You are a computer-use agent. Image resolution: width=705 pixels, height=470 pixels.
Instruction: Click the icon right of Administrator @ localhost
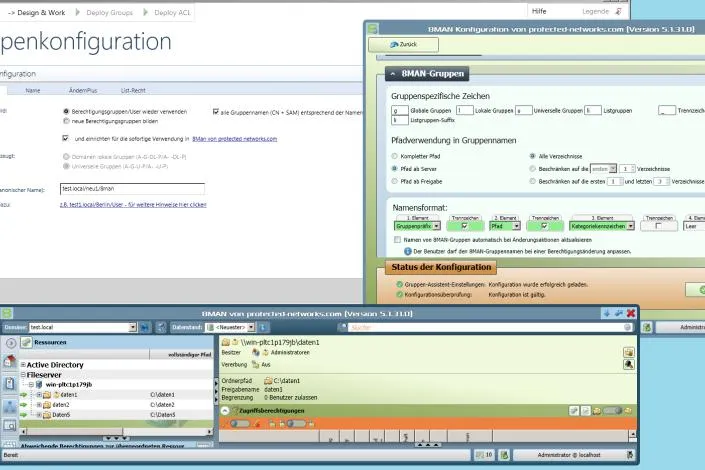(630, 455)
